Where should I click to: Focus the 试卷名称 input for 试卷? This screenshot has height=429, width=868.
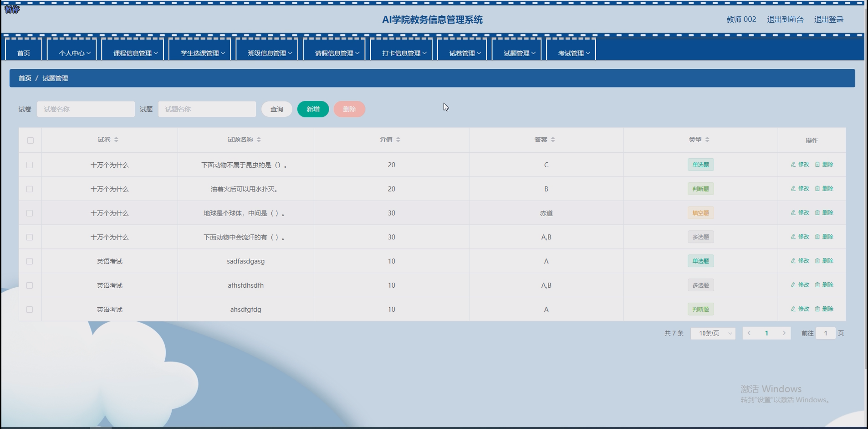tap(86, 109)
